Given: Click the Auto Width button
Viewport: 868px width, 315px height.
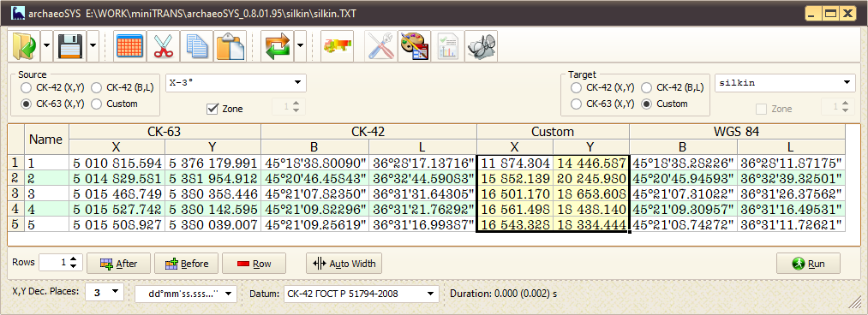Looking at the screenshot, I should [x=344, y=264].
